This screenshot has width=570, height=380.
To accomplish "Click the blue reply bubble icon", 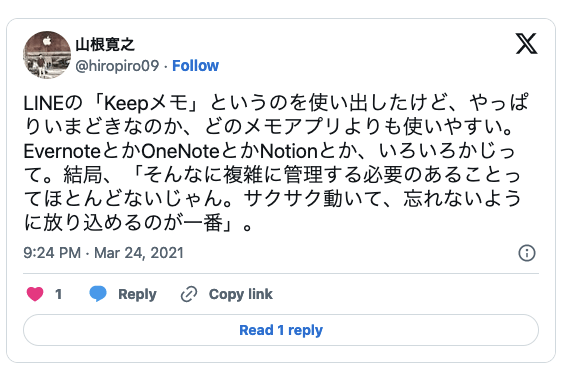I will (x=98, y=293).
